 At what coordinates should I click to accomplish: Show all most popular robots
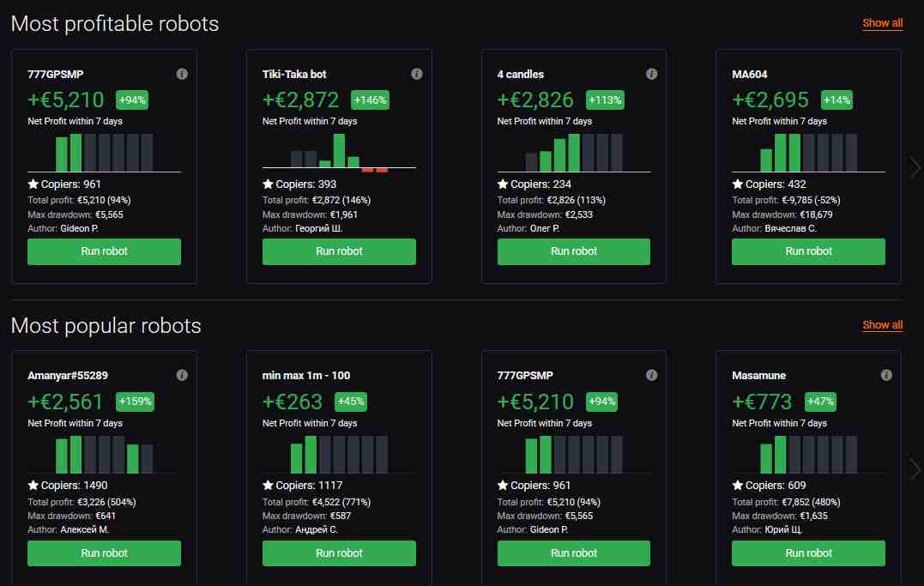click(882, 325)
